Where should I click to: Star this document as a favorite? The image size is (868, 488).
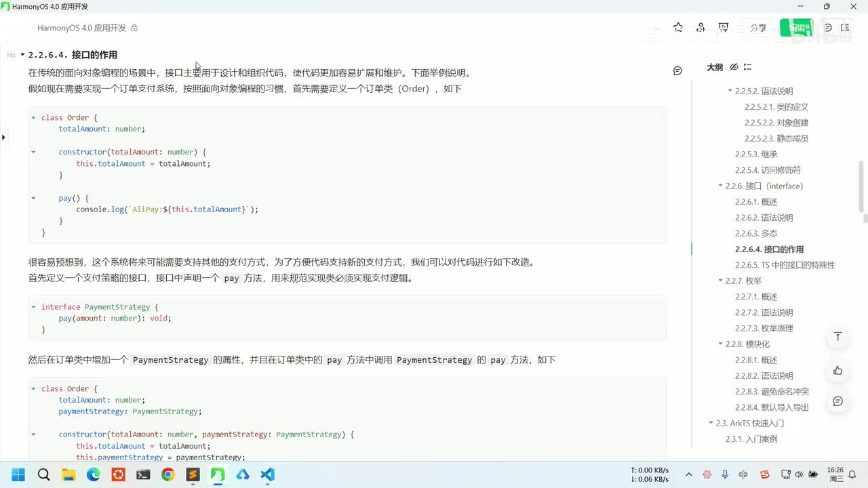coord(678,28)
